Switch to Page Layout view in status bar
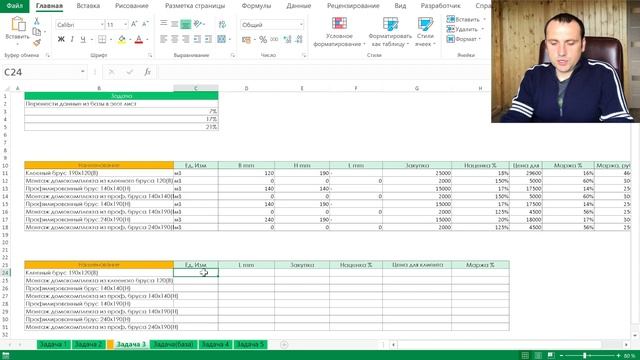This screenshot has width=640, height=360. point(538,356)
